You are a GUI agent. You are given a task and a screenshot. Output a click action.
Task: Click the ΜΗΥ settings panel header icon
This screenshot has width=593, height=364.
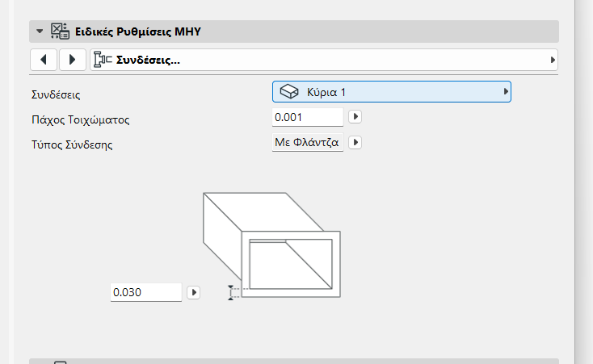[x=60, y=31]
